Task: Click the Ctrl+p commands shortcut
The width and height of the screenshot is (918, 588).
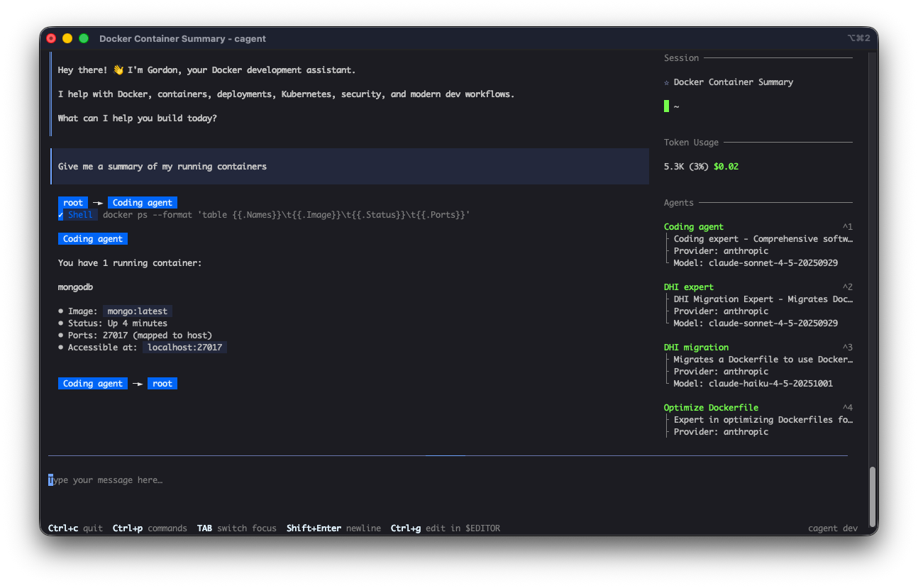Action: 150,528
